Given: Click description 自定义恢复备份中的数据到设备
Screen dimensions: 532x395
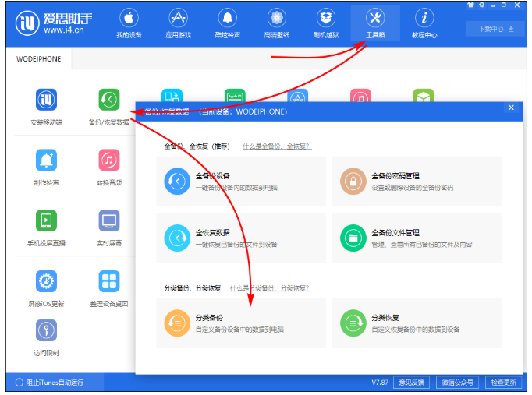Looking at the screenshot, I should click(416, 330).
